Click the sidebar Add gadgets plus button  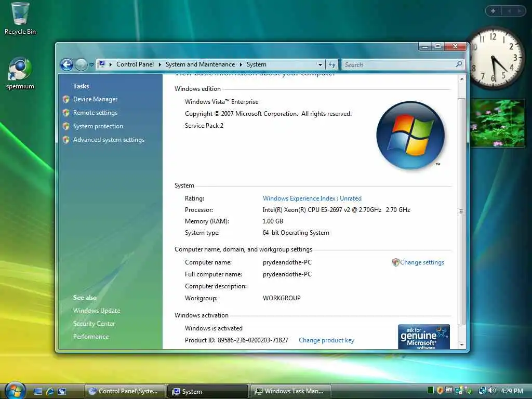[x=493, y=11]
